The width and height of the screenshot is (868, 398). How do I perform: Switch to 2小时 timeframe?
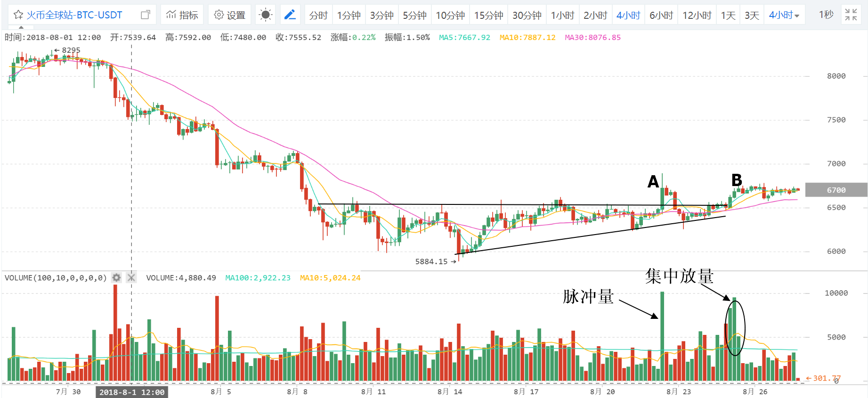point(595,15)
